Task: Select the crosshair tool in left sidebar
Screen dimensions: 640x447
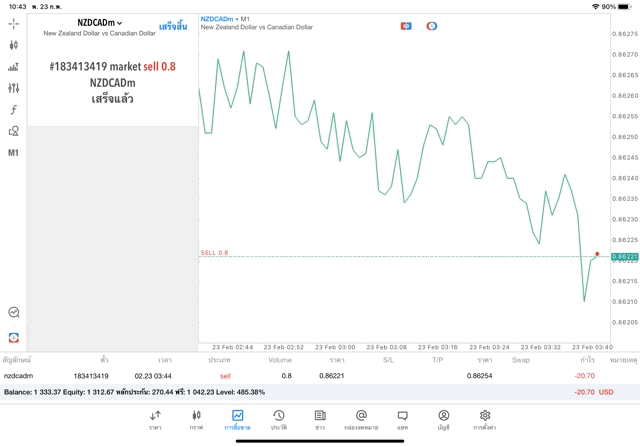Action: (13, 23)
